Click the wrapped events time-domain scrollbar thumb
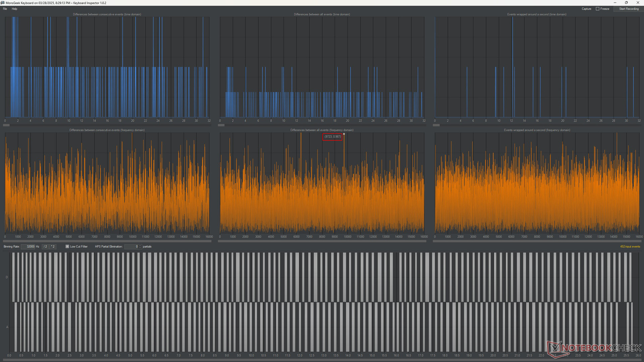The image size is (644, 362). coord(436,125)
